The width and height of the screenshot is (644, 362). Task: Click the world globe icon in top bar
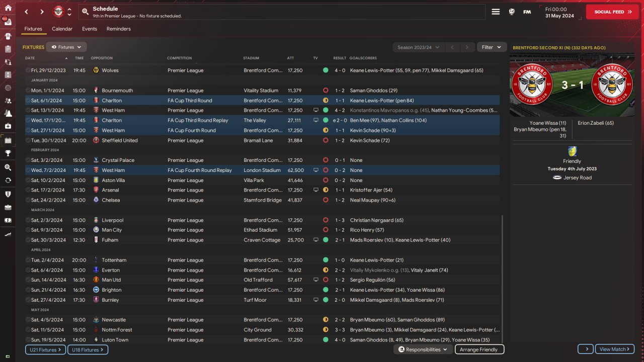coord(512,12)
